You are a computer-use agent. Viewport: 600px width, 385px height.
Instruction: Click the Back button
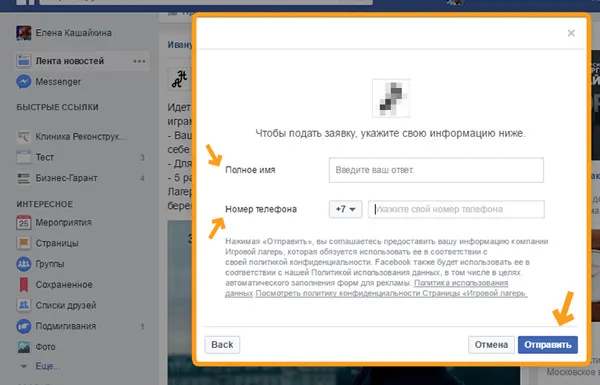tap(222, 345)
